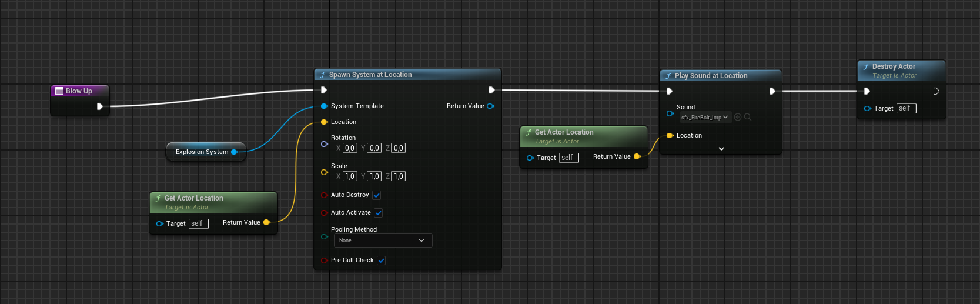Disable the Pre Cull Check option
The width and height of the screenshot is (980, 304).
click(382, 260)
